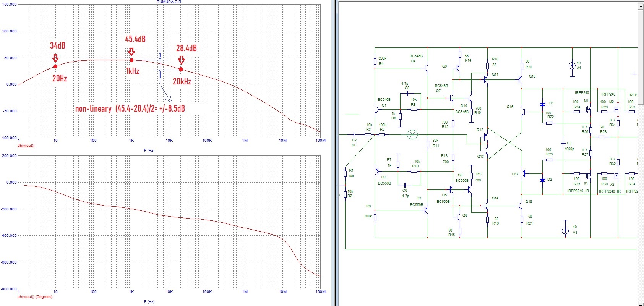Click resistor R17 (700 ohm)
The width and height of the screenshot is (644, 306).
coord(471,176)
